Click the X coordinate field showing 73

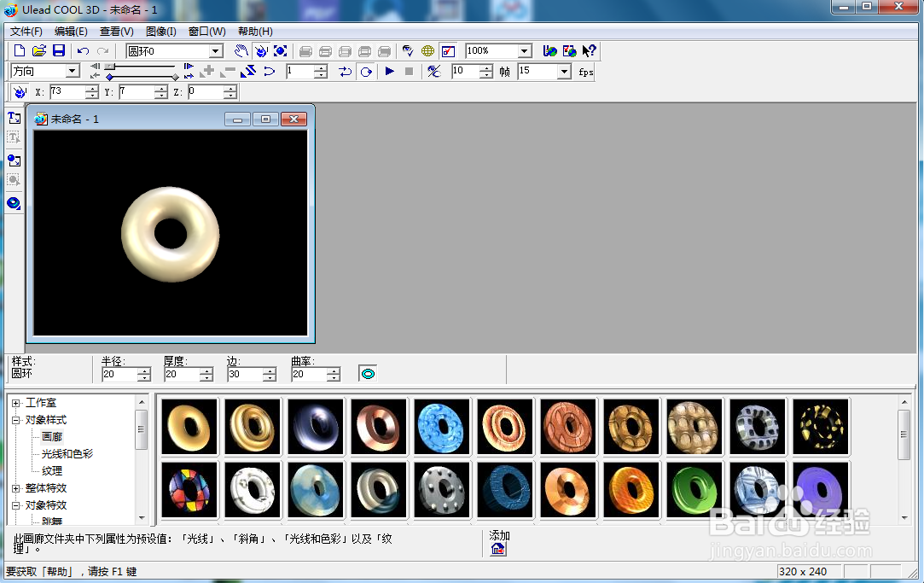point(67,92)
